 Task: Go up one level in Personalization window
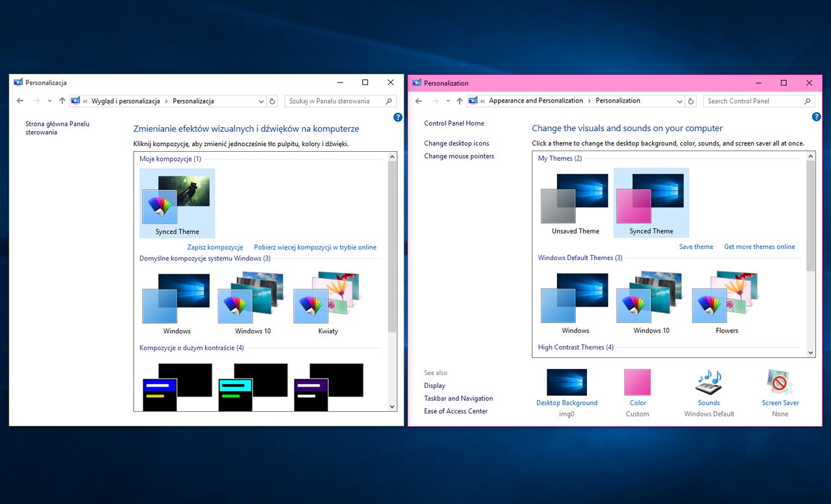pyautogui.click(x=460, y=101)
